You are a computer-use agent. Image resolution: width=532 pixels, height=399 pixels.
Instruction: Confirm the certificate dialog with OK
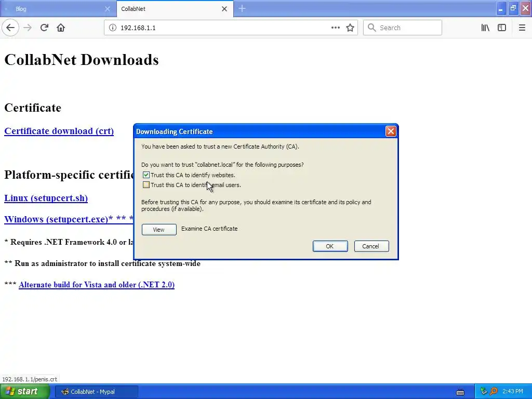(x=330, y=246)
